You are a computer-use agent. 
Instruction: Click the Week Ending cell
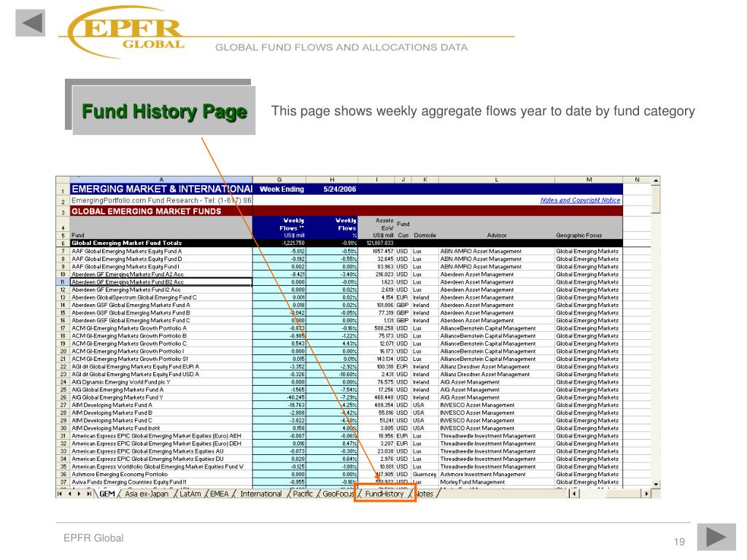(282, 189)
